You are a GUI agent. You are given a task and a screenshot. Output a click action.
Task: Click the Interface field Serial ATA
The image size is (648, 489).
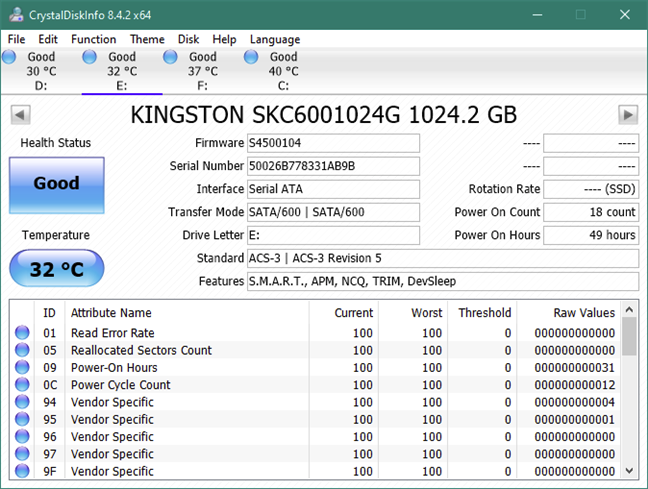334,189
